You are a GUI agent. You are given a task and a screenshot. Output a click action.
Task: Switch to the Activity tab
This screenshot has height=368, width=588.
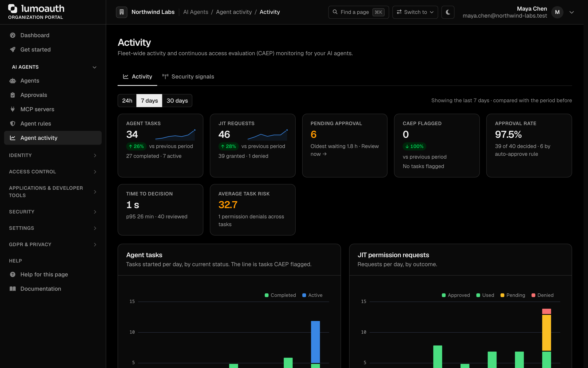137,77
